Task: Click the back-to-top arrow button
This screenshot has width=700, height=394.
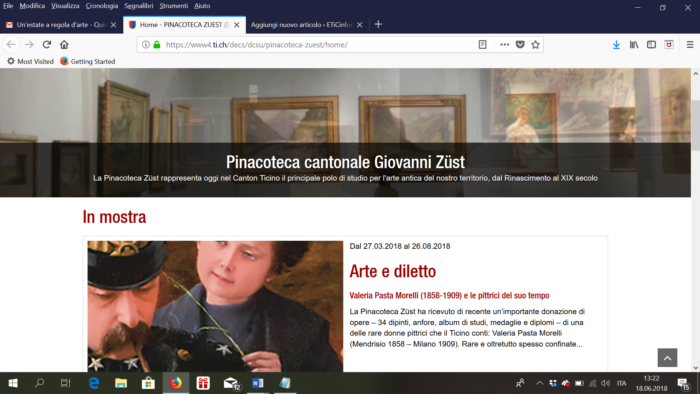Action: pos(667,358)
